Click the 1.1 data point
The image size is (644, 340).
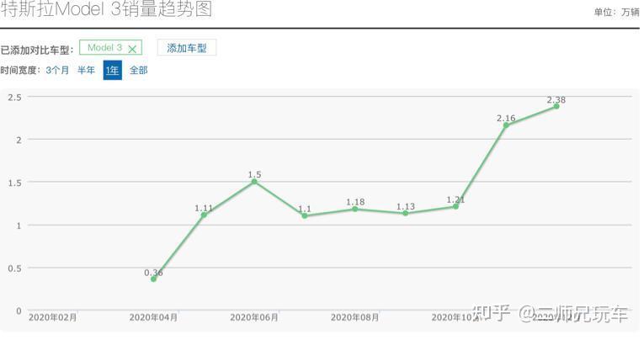305,216
